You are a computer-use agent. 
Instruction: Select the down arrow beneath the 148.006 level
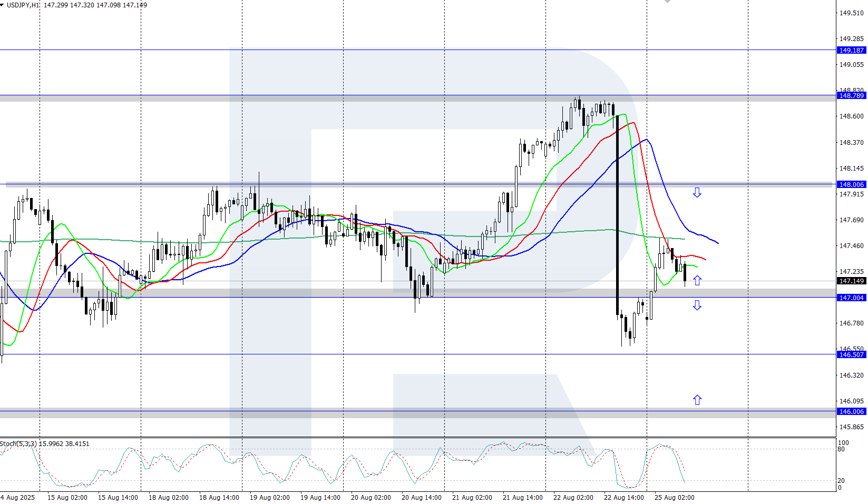tap(697, 193)
